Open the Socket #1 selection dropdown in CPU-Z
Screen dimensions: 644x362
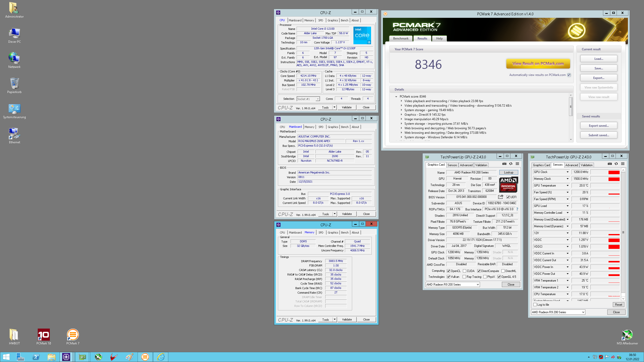point(308,99)
